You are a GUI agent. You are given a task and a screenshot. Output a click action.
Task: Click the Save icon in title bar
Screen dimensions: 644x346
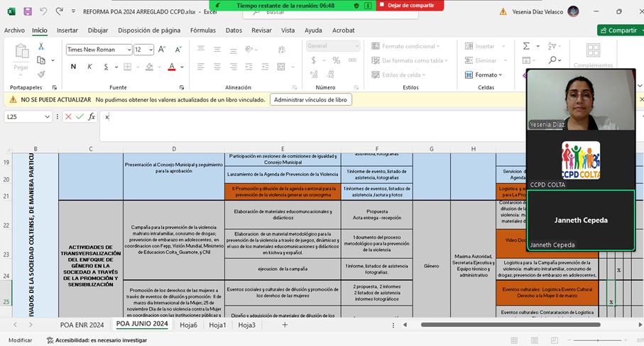pos(28,11)
